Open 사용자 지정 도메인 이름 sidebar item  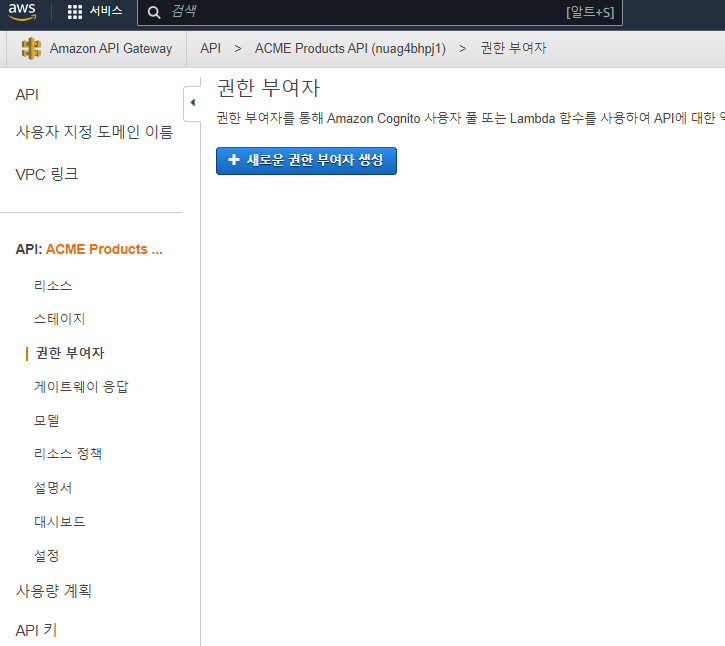(x=94, y=132)
